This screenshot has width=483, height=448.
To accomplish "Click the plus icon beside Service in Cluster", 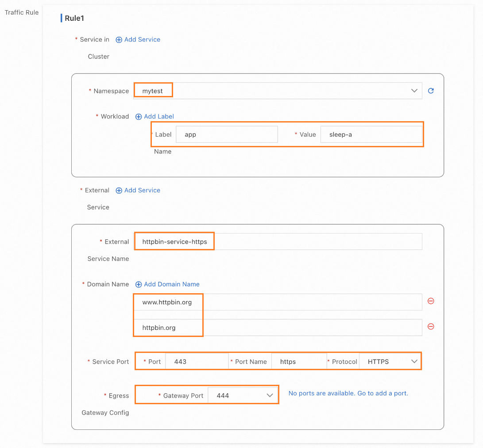I will point(119,40).
